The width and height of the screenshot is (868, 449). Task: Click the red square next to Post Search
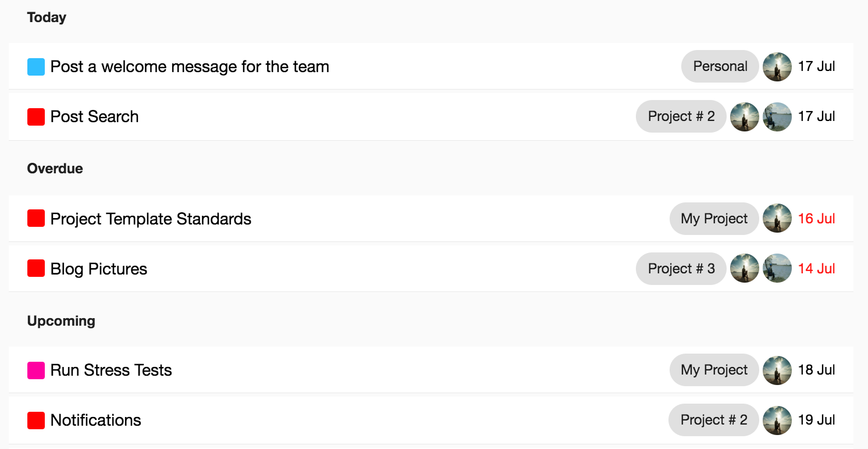coord(36,117)
